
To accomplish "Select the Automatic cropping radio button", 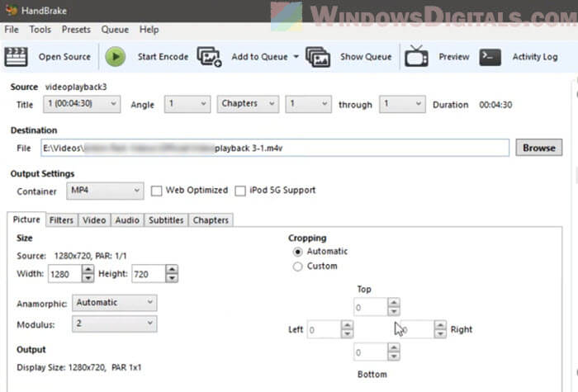I will coord(297,252).
